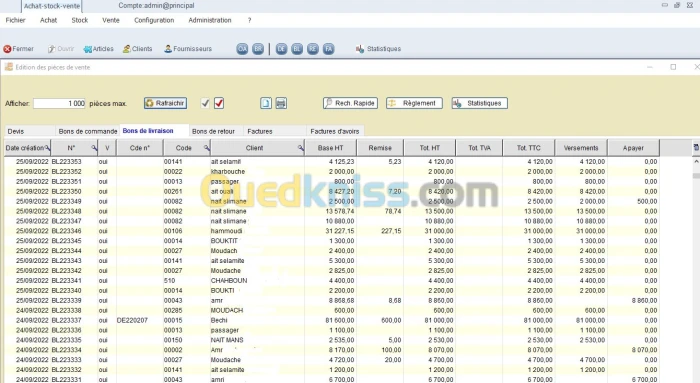Select row BL223334
The width and height of the screenshot is (700, 383).
(331, 350)
